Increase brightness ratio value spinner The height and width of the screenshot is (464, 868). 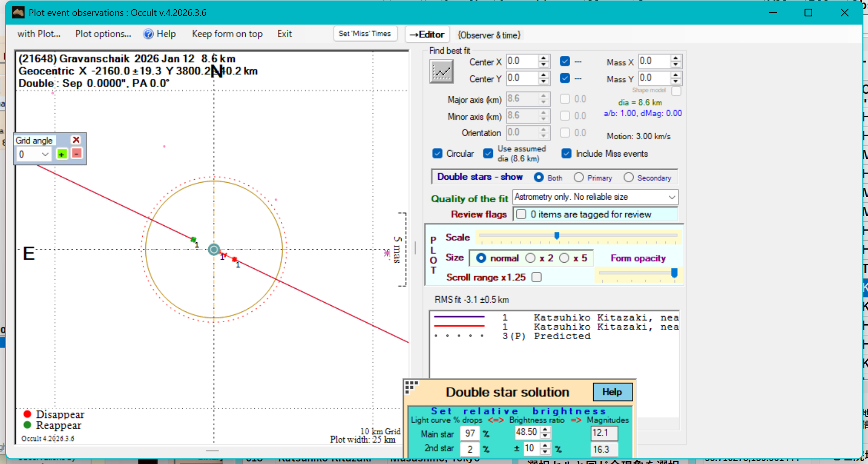546,430
